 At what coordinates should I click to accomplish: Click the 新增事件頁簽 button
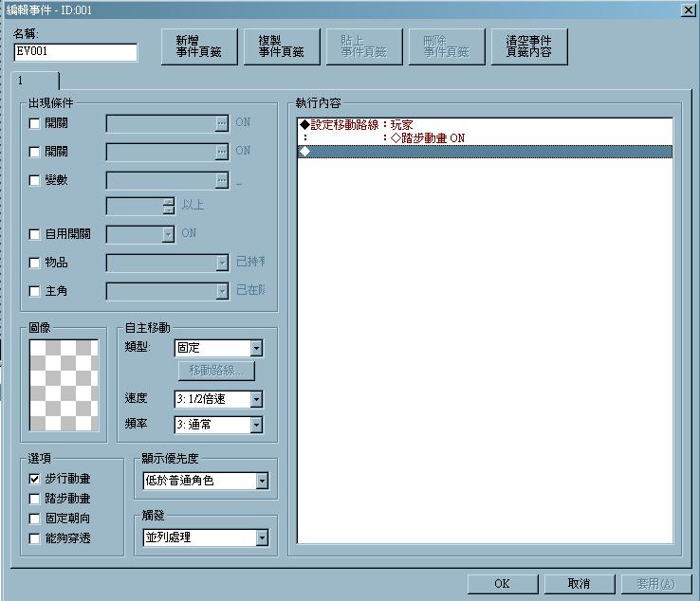(199, 46)
